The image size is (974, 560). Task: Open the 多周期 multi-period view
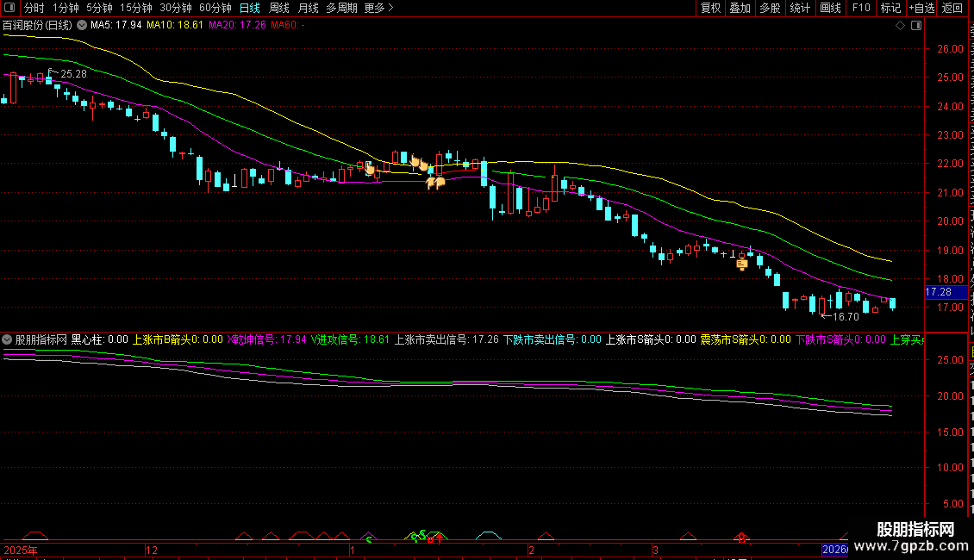(341, 8)
